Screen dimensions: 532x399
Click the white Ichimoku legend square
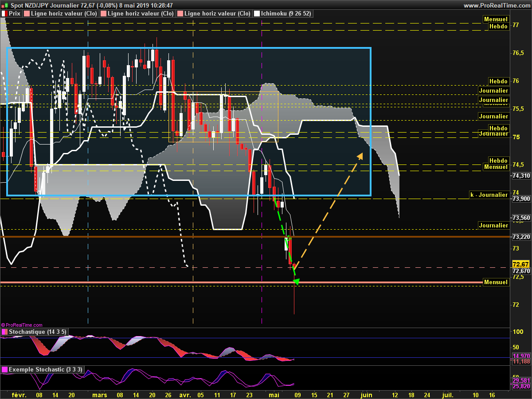(256, 14)
